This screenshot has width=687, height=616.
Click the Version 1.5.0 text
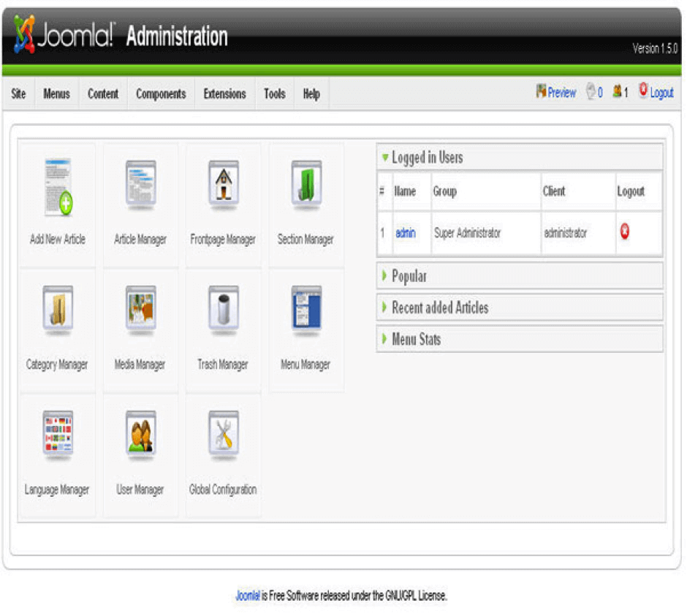tap(655, 48)
